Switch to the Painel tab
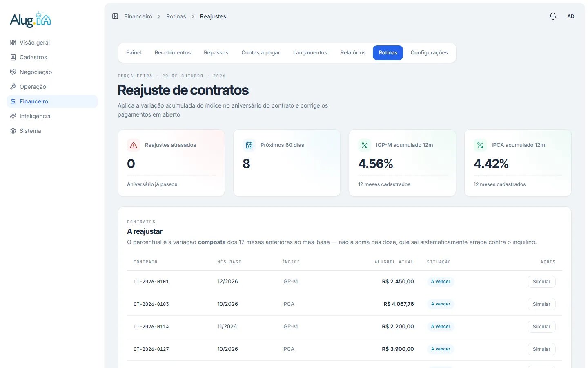The width and height of the screenshot is (588, 368). tap(134, 53)
